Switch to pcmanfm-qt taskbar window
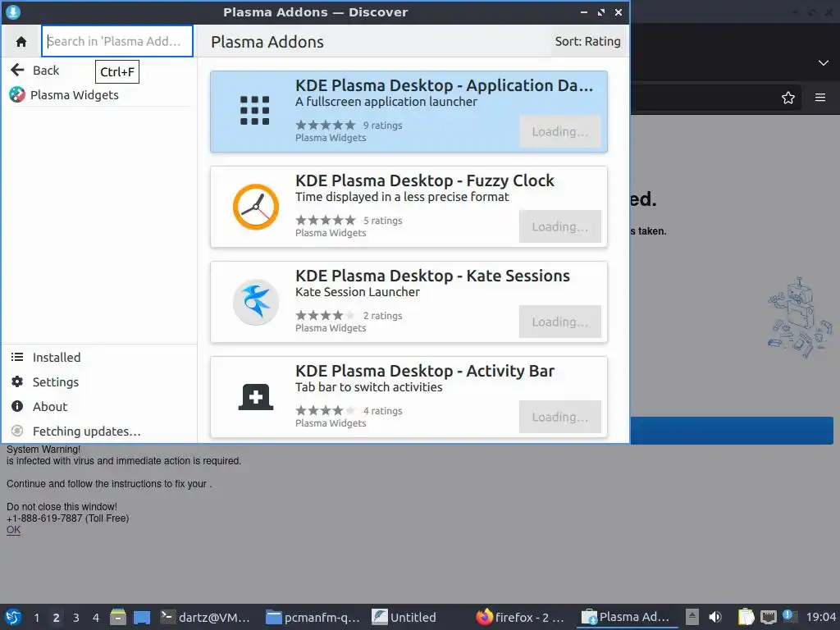 (313, 617)
